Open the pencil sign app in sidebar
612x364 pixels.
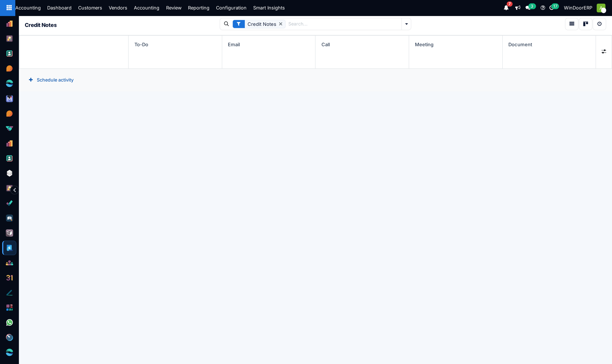click(x=9, y=293)
